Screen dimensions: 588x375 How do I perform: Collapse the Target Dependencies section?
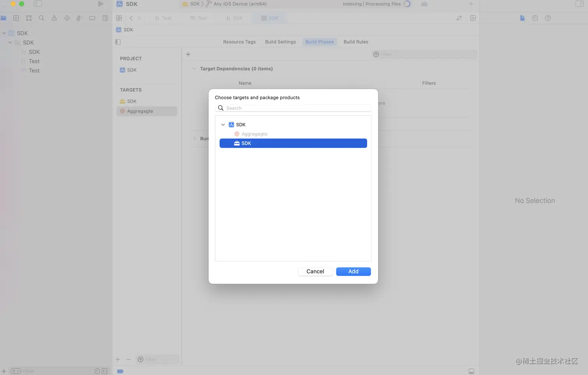point(194,69)
